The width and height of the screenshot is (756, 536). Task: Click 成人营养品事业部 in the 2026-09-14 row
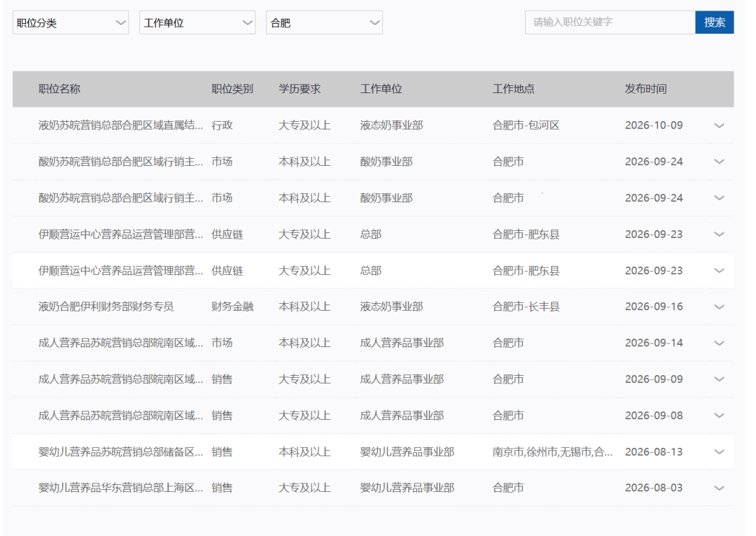(402, 343)
